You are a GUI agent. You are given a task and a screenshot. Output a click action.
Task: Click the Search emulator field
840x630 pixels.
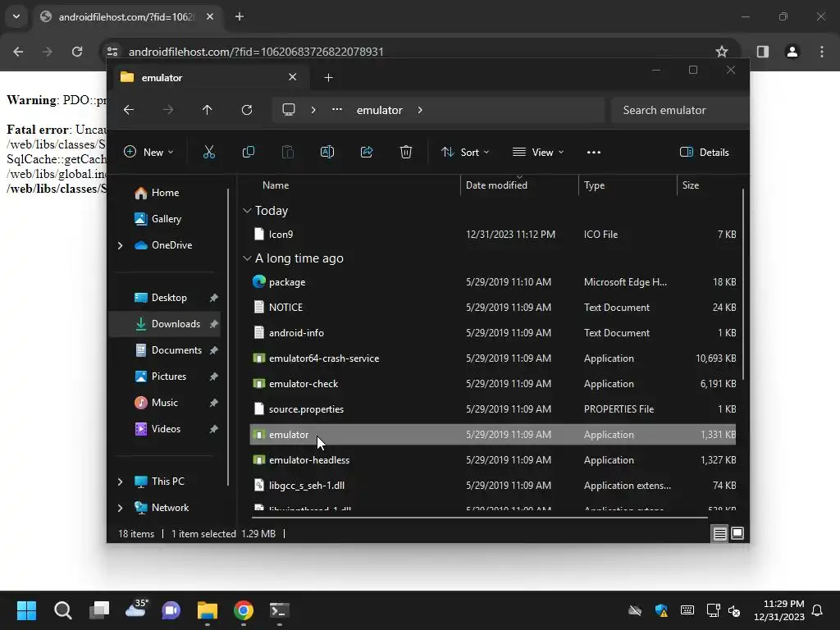678,110
